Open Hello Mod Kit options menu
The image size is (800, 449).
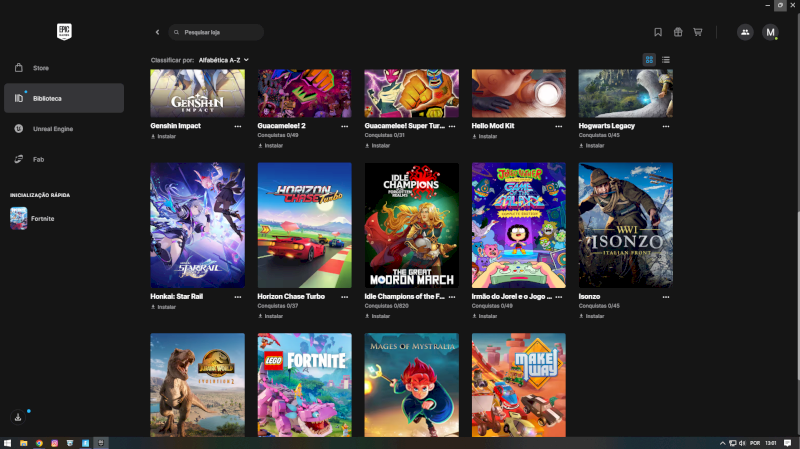point(559,126)
